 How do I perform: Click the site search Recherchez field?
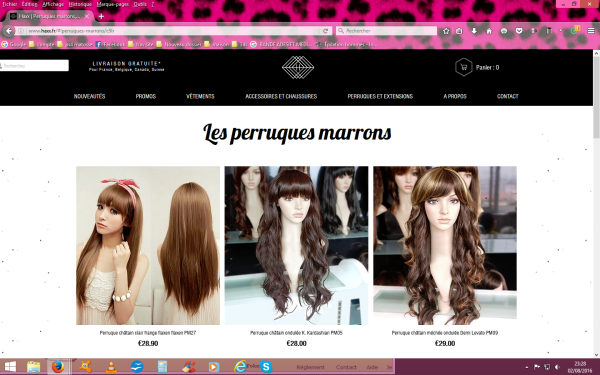(34, 65)
